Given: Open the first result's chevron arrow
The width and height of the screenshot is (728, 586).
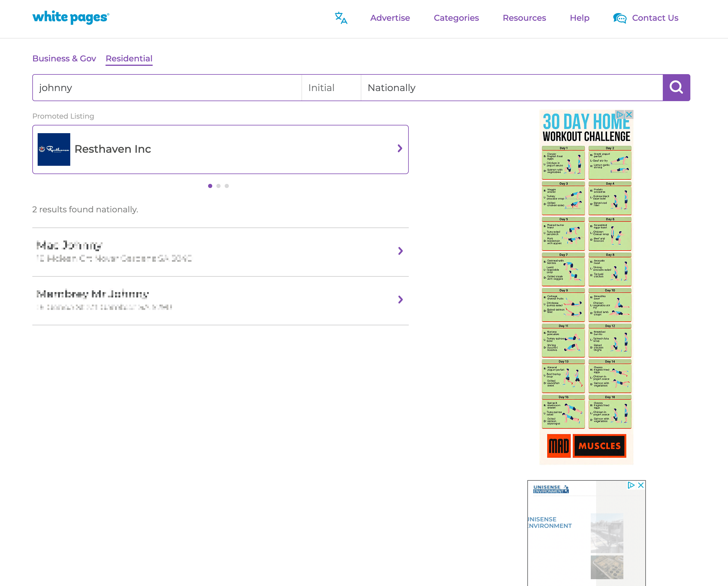Looking at the screenshot, I should (x=400, y=251).
